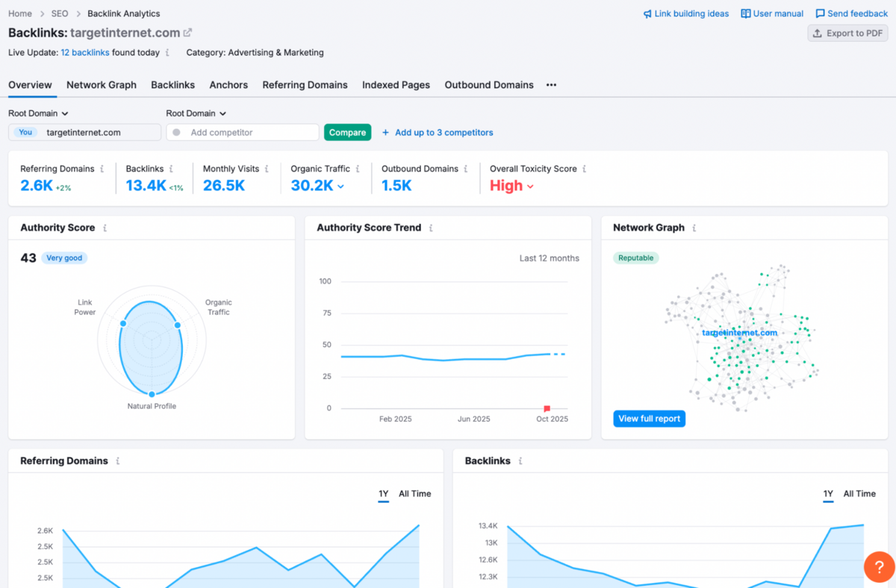Click info icon beside Organic Traffic metric

click(x=358, y=169)
